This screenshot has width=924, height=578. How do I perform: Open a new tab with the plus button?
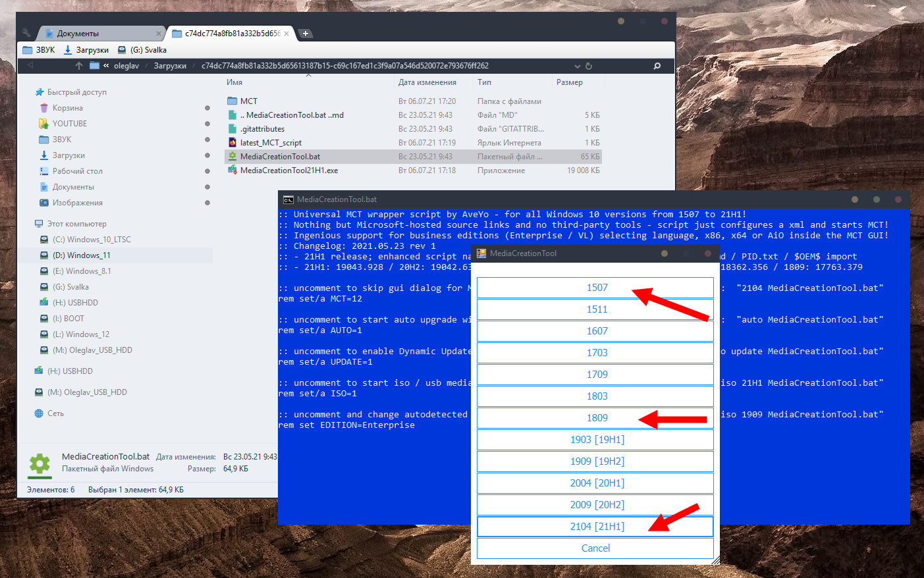click(306, 34)
